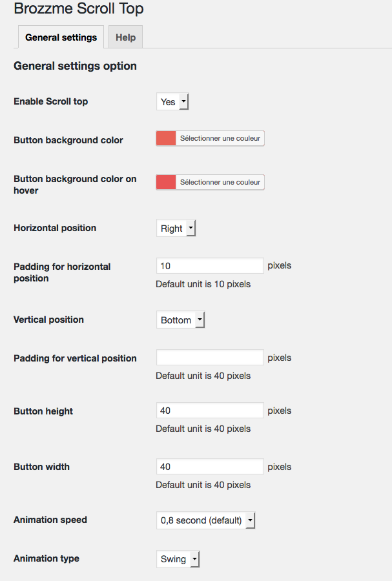Switch to the Help tab

tap(125, 37)
